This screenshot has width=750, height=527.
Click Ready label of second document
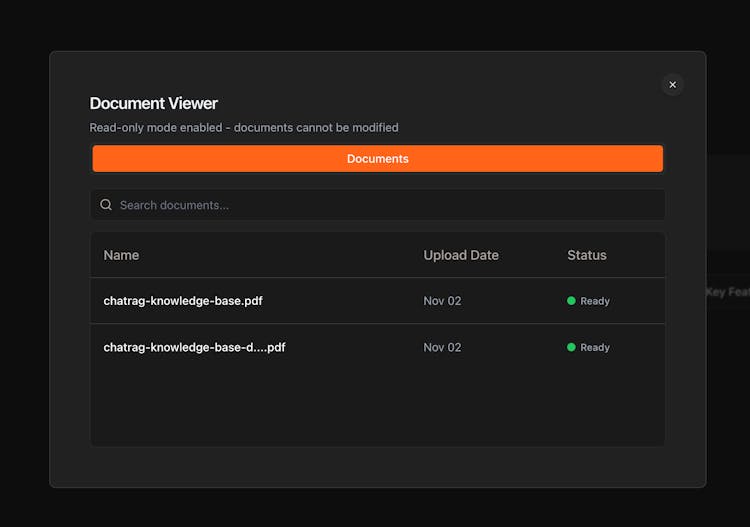[595, 348]
